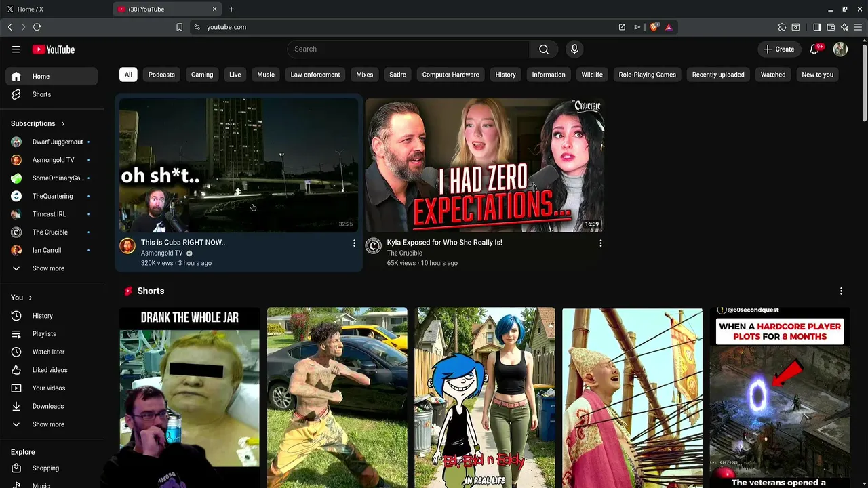The image size is (868, 488).
Task: Switch to the Home / X browser tab
Action: tap(54, 9)
